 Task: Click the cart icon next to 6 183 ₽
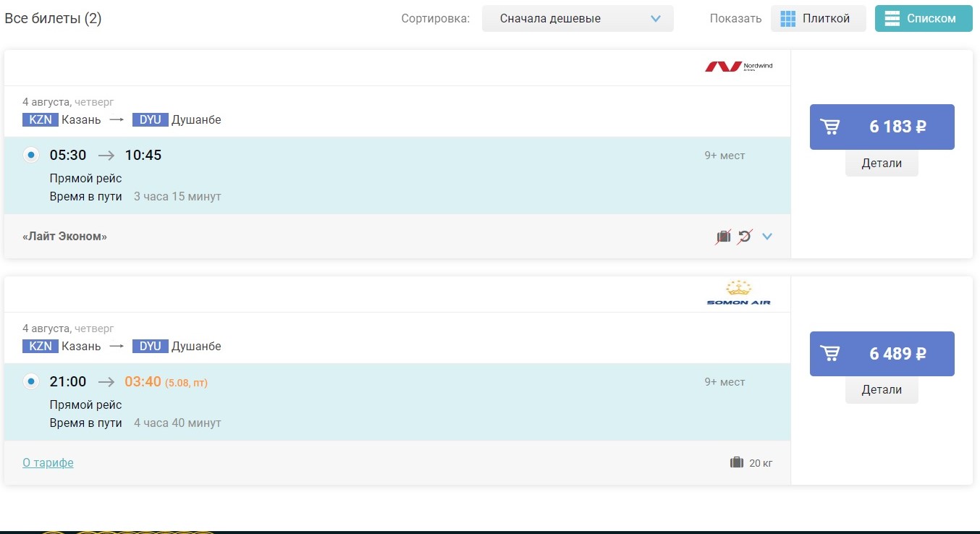click(831, 127)
